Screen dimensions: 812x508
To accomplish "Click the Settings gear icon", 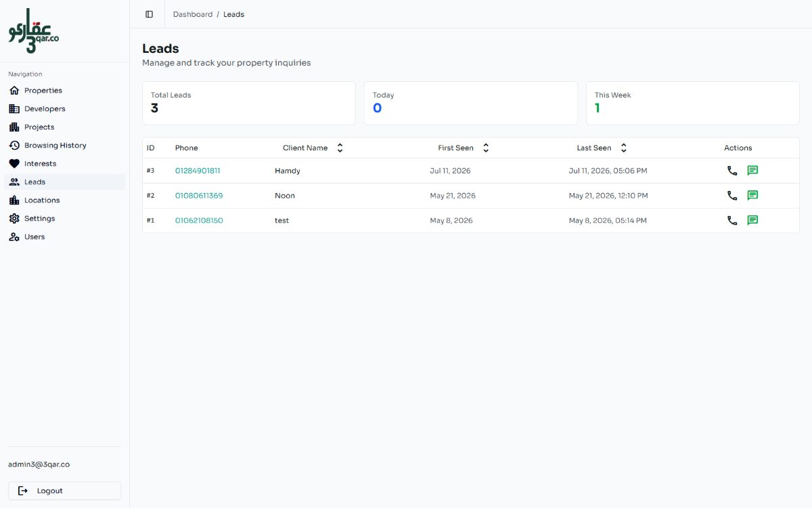I will [14, 218].
